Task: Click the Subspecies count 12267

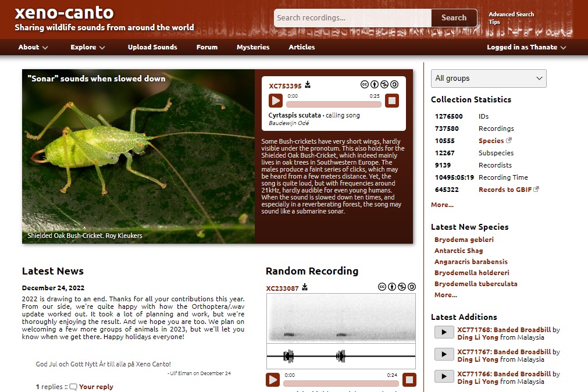Action: click(x=445, y=153)
